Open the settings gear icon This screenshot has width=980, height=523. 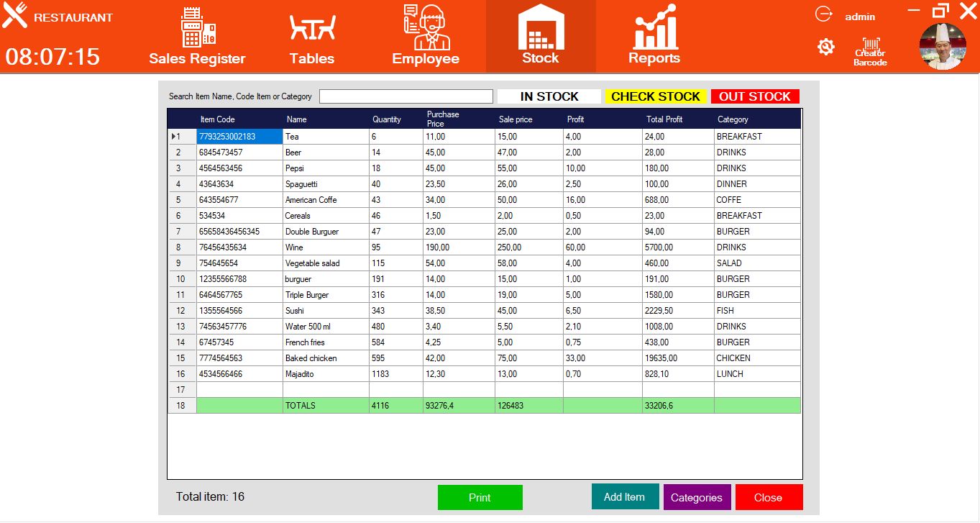(826, 47)
